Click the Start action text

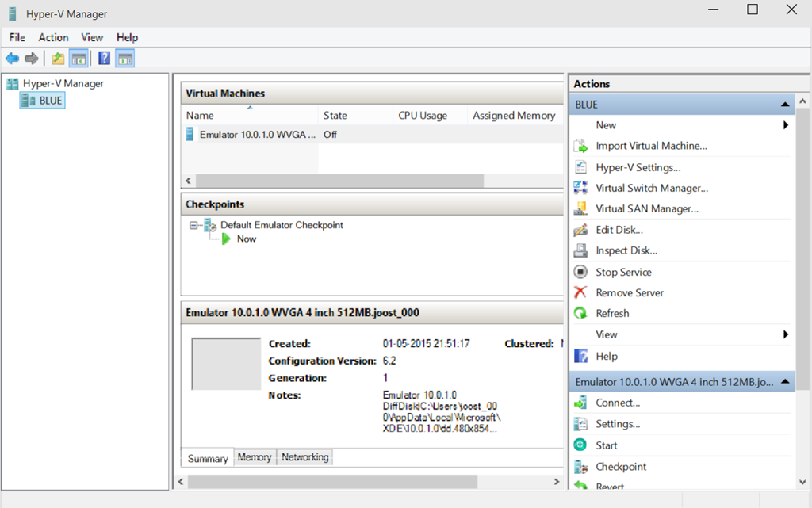tap(606, 445)
